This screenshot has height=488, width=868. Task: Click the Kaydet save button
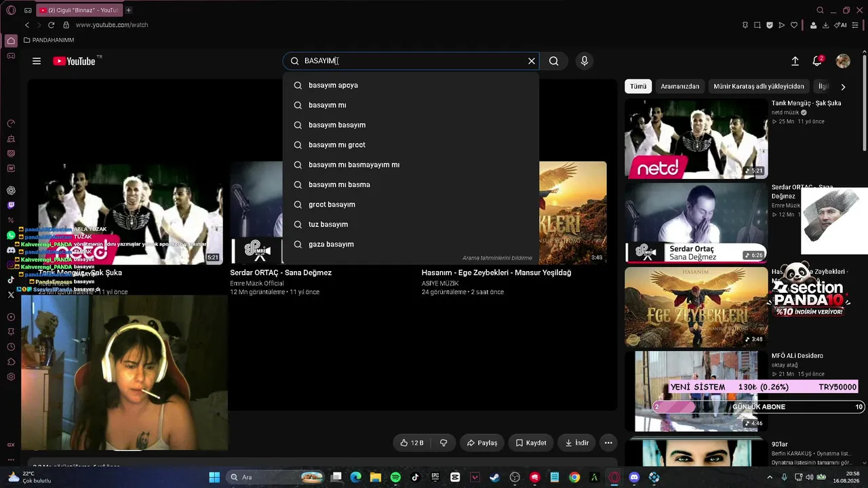tap(531, 443)
